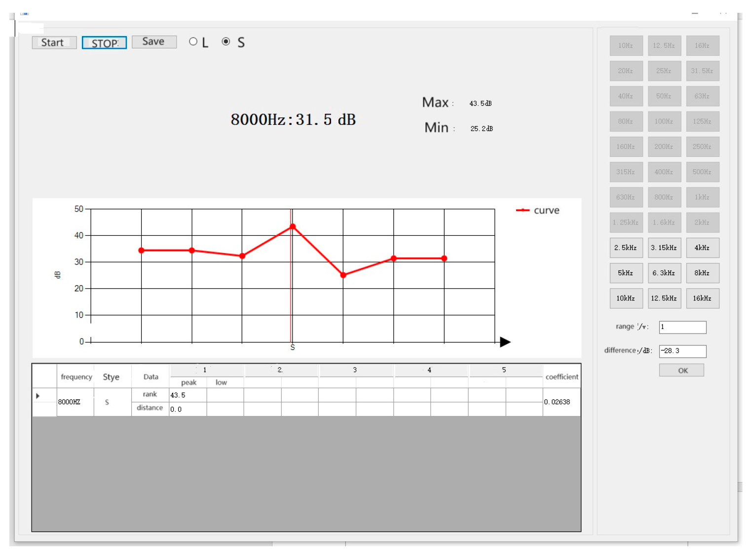Select the S radio option
This screenshot has width=752, height=560.
click(226, 42)
